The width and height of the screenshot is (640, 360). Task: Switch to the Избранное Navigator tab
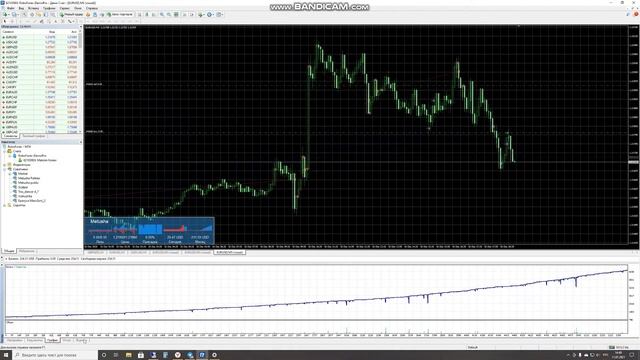click(27, 251)
